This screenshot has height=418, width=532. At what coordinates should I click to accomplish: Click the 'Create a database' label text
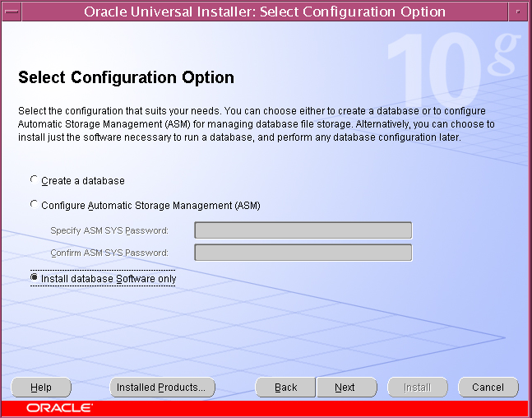coord(83,181)
